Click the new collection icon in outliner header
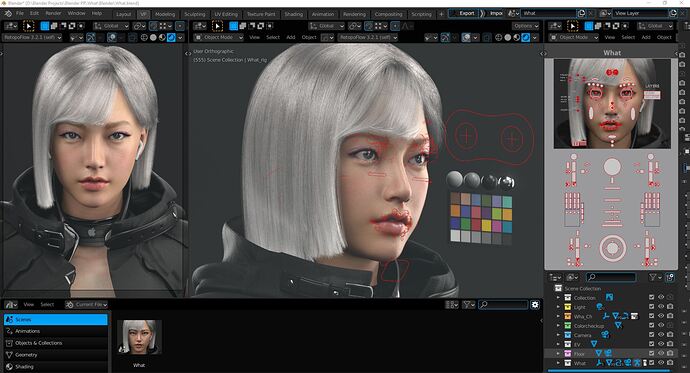This screenshot has height=373, width=690. pos(670,277)
